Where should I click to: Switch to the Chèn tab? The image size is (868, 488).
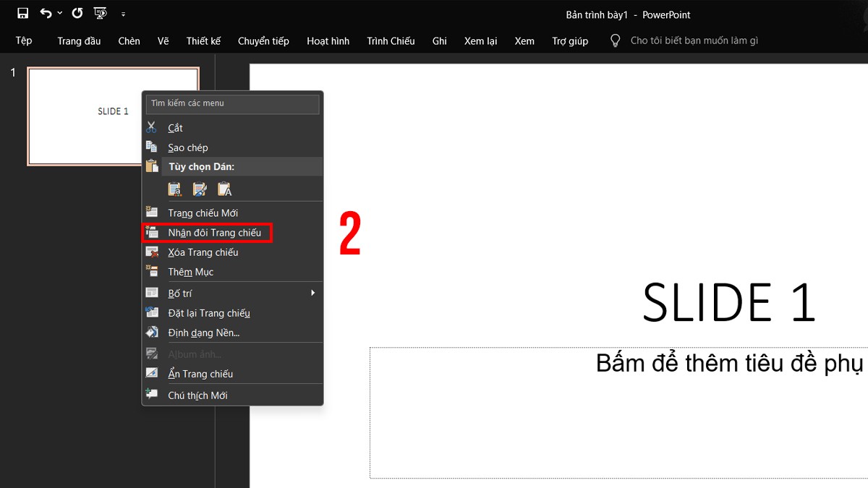pos(129,40)
